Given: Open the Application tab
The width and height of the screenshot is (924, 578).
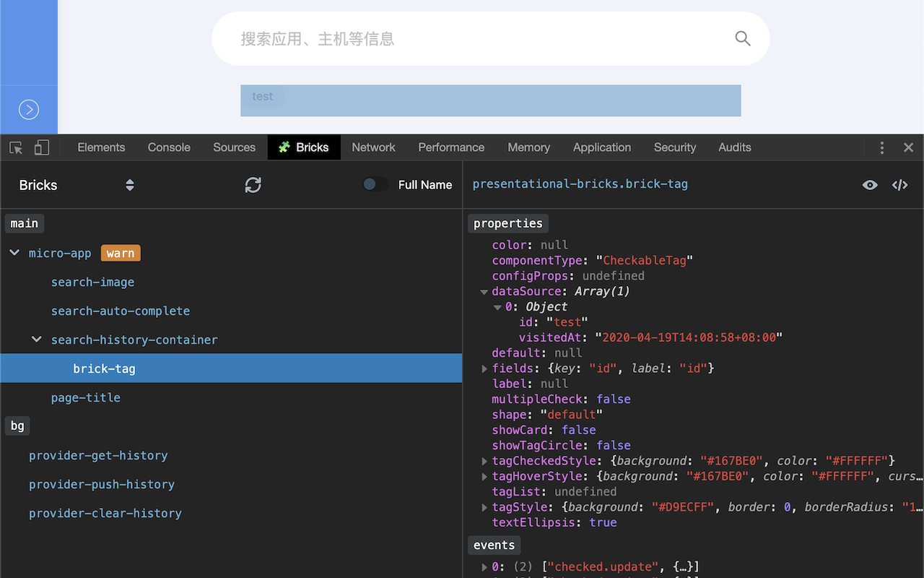Looking at the screenshot, I should click(601, 147).
